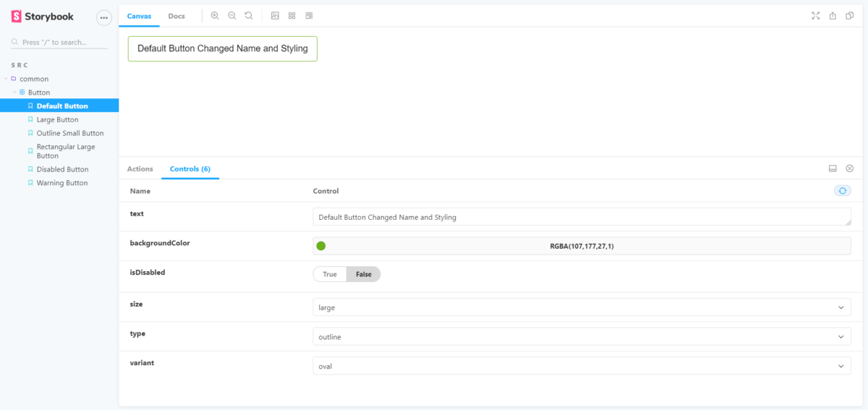
Task: Click the green outlined preview button
Action: click(223, 48)
